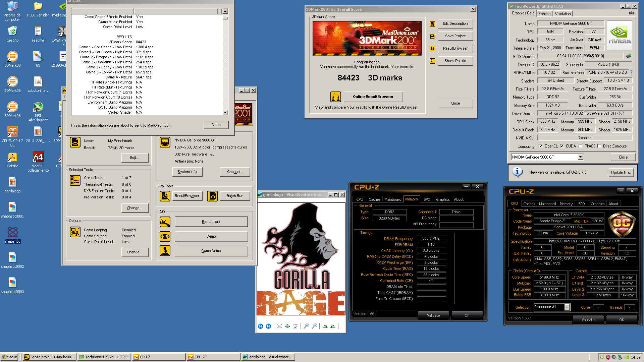Go to next image in gorillalogo viewer

pos(268,326)
